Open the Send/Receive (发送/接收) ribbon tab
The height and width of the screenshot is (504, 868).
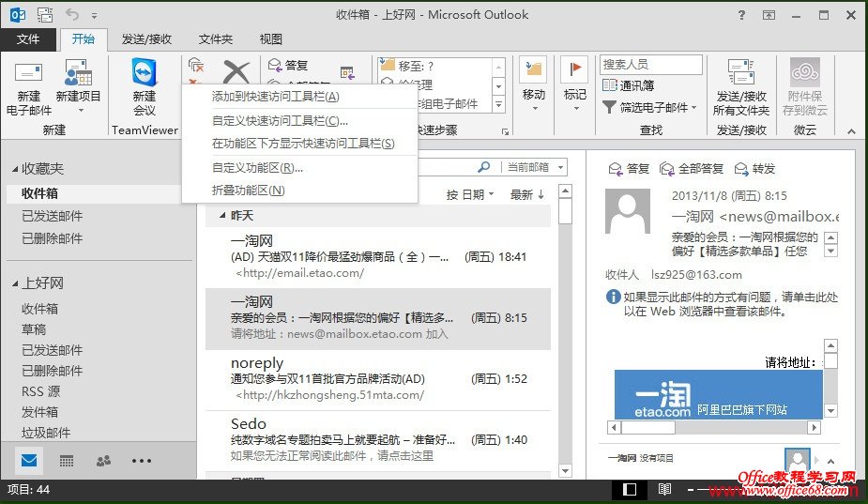pos(145,39)
